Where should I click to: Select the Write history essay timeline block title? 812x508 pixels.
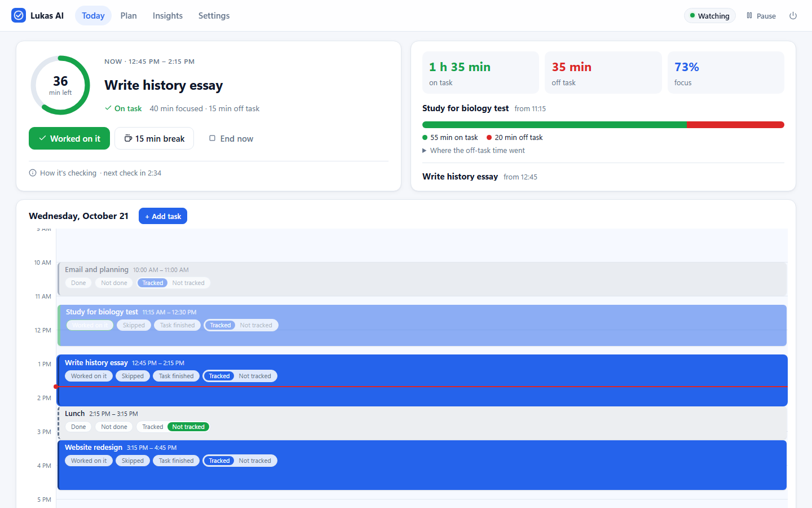[96, 363]
